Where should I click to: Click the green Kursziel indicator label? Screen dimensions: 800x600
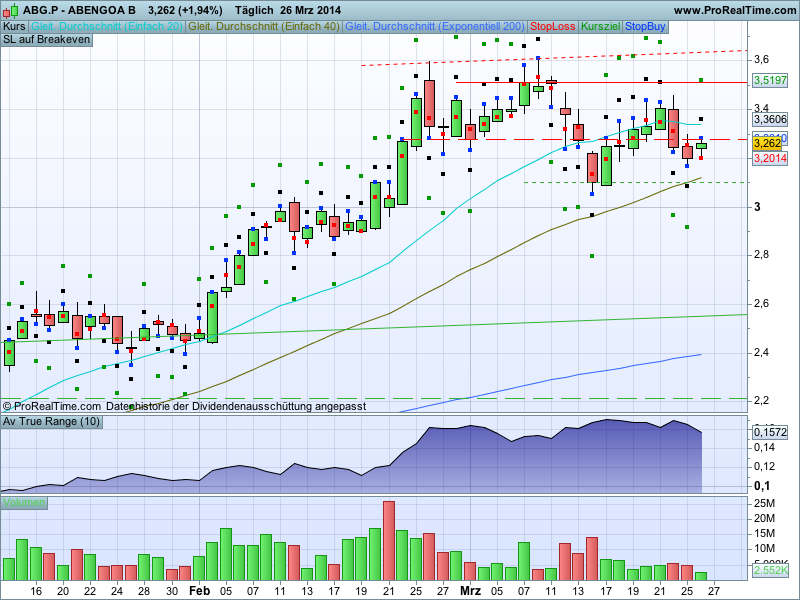(x=601, y=27)
